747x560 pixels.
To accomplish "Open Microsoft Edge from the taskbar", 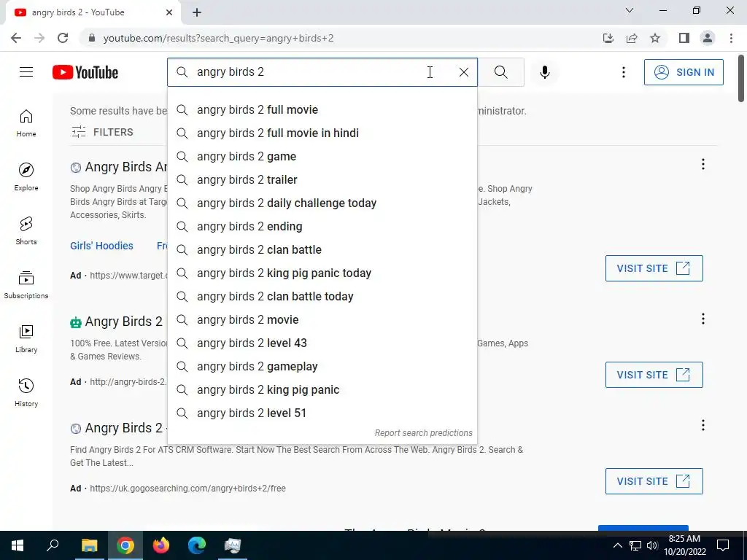I will pos(196,545).
